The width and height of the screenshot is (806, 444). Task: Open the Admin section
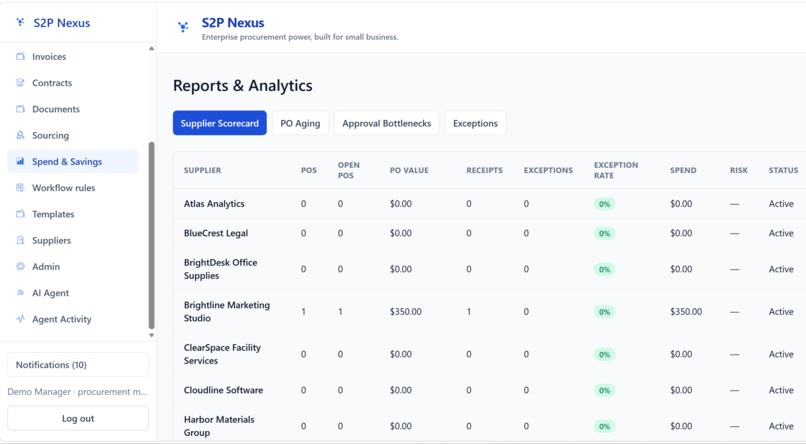pyautogui.click(x=73, y=266)
